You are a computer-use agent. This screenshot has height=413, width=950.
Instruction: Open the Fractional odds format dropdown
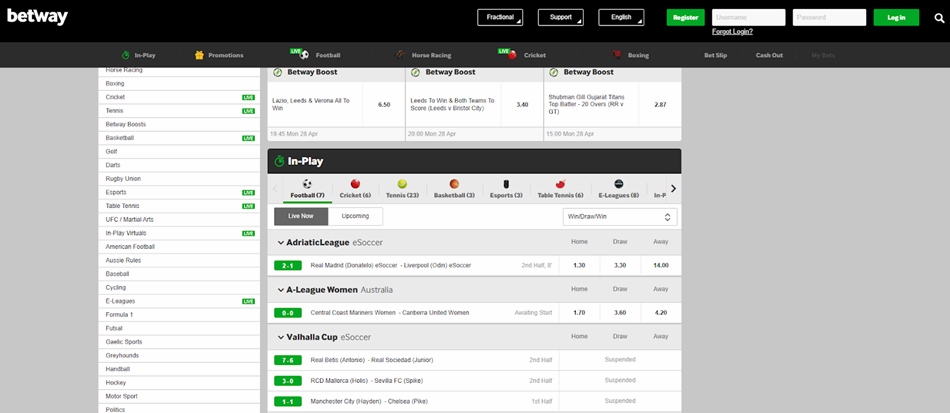pos(500,18)
